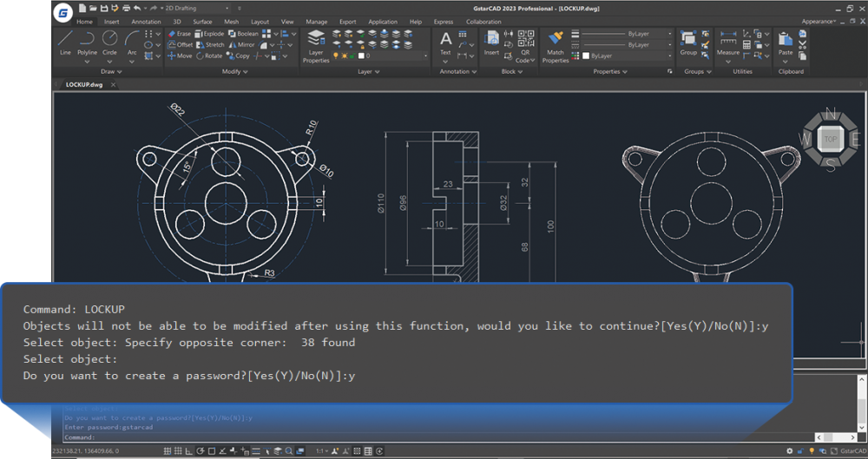Expand the Layer panel
The width and height of the screenshot is (868, 459).
[x=368, y=71]
